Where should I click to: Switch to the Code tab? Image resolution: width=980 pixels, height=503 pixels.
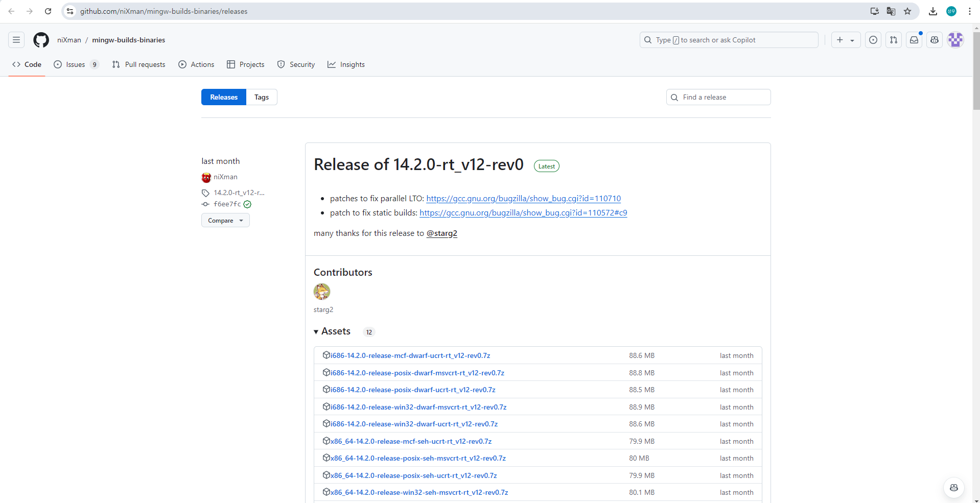coord(27,64)
